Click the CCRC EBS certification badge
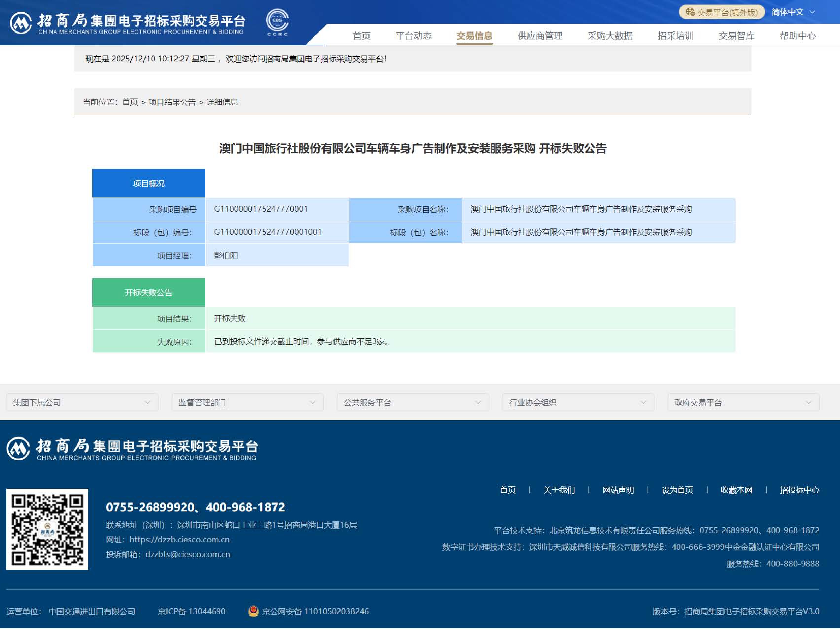This screenshot has width=840, height=635. click(x=277, y=22)
